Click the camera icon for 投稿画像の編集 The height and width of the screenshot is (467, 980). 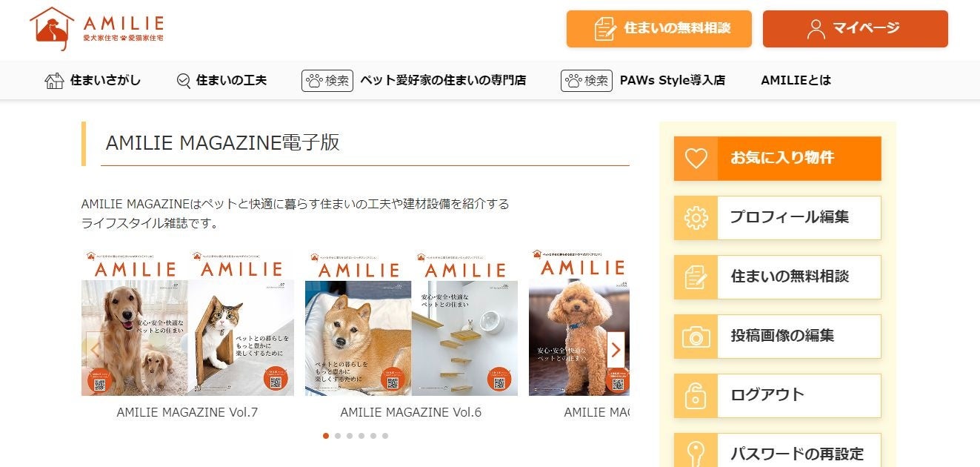[x=696, y=337]
